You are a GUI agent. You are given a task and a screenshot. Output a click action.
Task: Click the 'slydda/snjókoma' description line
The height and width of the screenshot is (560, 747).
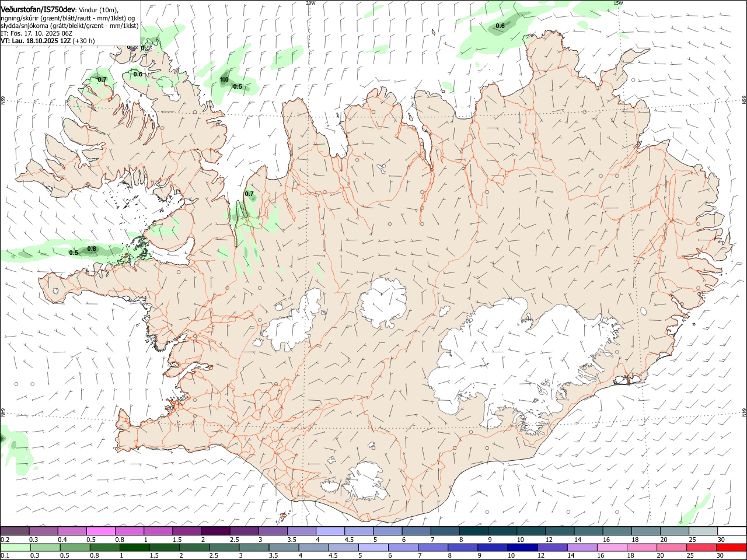click(x=69, y=26)
